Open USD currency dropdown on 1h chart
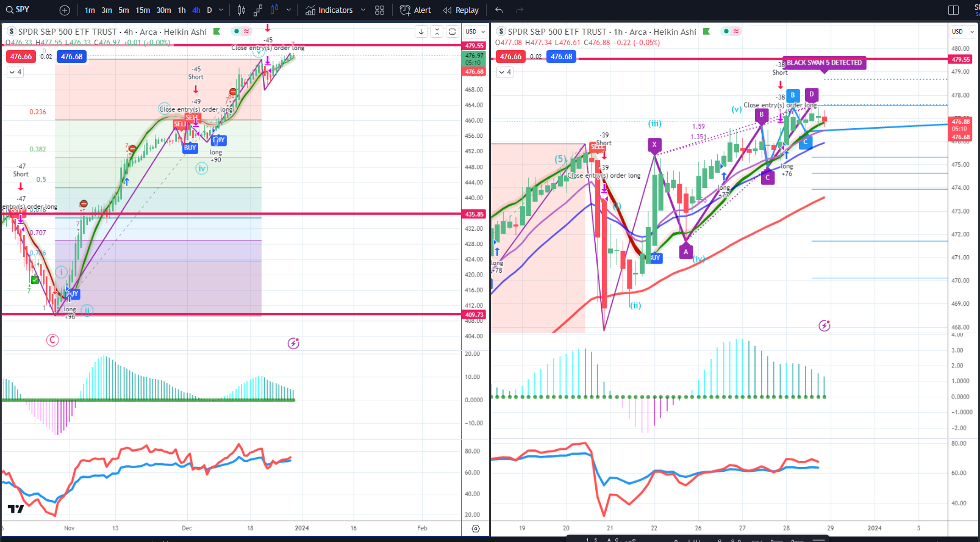The width and height of the screenshot is (980, 542). tap(963, 32)
